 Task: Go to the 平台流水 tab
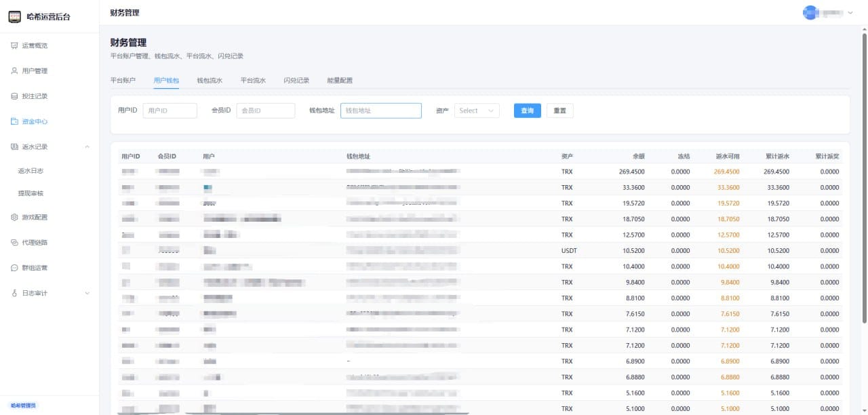253,80
